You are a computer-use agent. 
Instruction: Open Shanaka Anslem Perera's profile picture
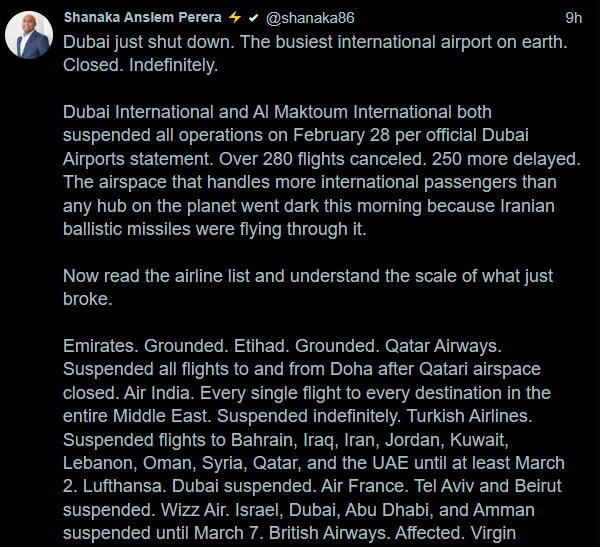coord(29,36)
